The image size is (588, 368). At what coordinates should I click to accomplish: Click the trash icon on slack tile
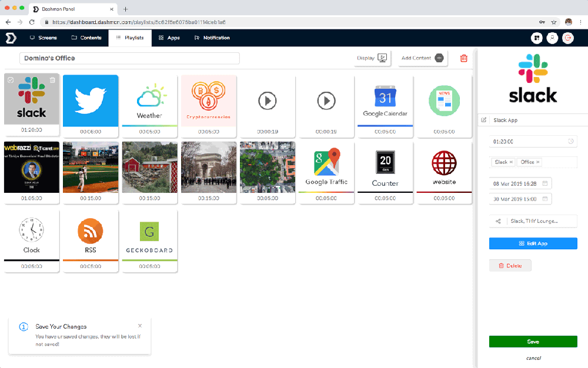click(x=52, y=80)
